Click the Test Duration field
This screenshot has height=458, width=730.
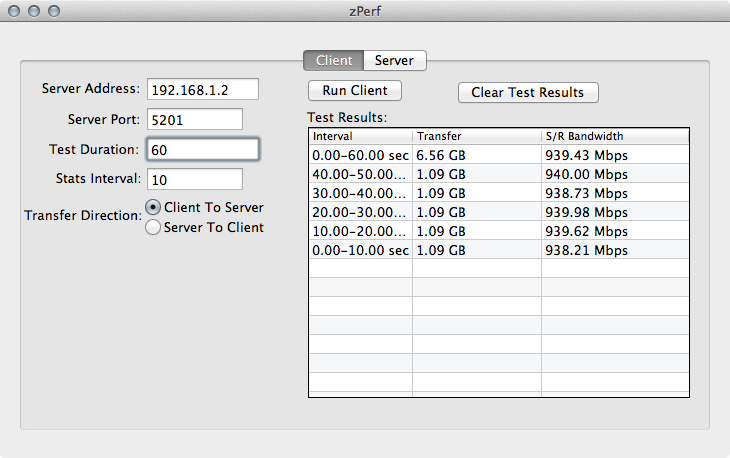[x=202, y=149]
